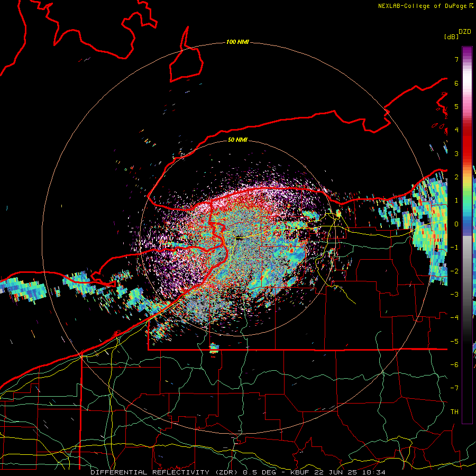Image resolution: width=476 pixels, height=476 pixels.
Task: Click the color scale value 1
Action: (456, 200)
